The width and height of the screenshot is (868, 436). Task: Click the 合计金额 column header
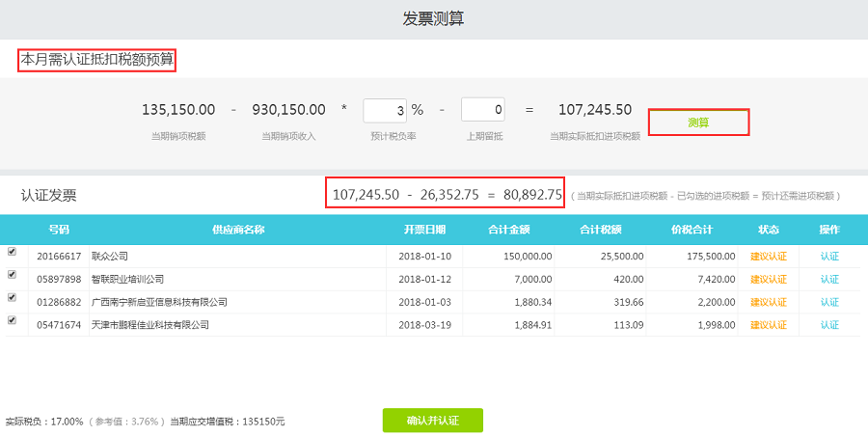pyautogui.click(x=508, y=230)
